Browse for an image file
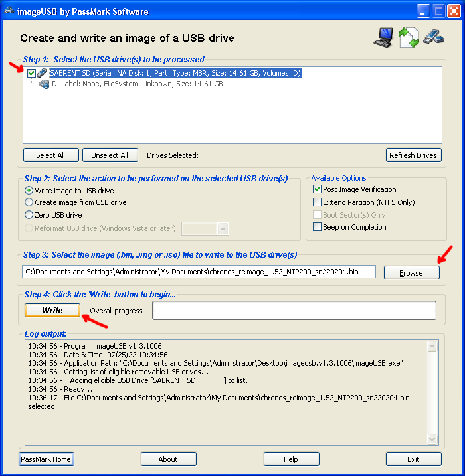This screenshot has height=476, width=465. 412,273
